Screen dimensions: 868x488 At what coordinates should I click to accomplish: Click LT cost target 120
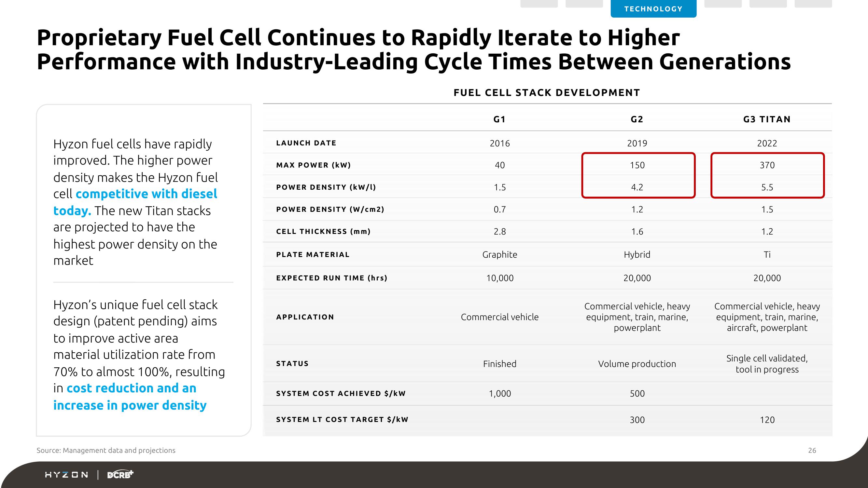pos(767,420)
